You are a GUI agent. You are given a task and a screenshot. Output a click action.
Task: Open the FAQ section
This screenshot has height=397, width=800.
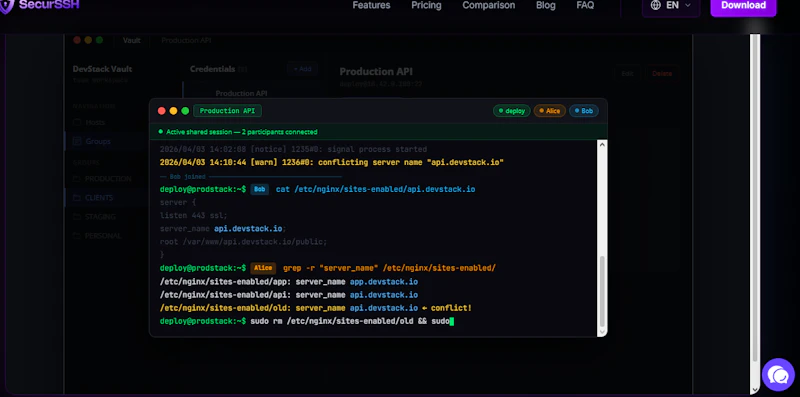pos(585,5)
